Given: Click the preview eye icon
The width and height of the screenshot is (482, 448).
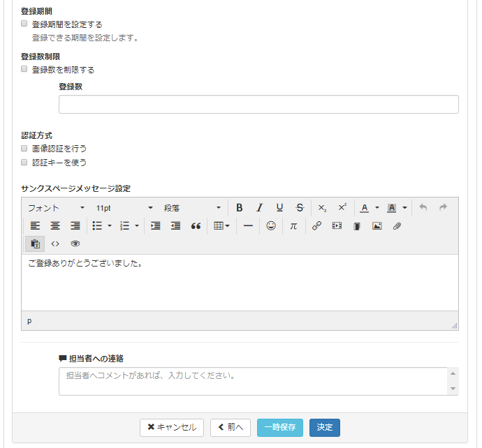Looking at the screenshot, I should click(75, 244).
